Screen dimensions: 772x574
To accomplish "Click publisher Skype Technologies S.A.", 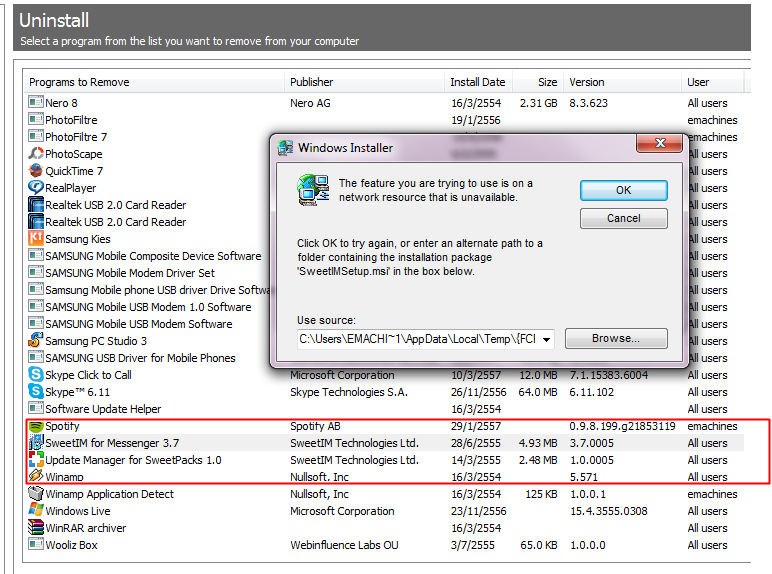I will [349, 392].
